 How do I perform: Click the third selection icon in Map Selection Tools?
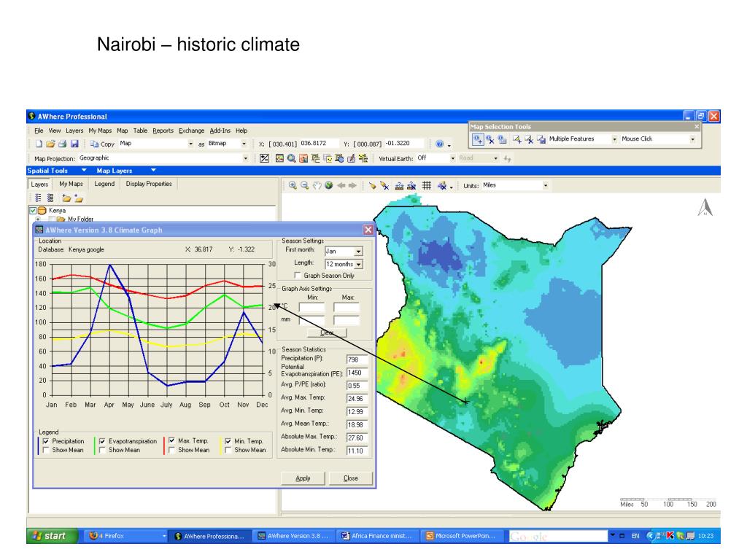click(x=502, y=139)
